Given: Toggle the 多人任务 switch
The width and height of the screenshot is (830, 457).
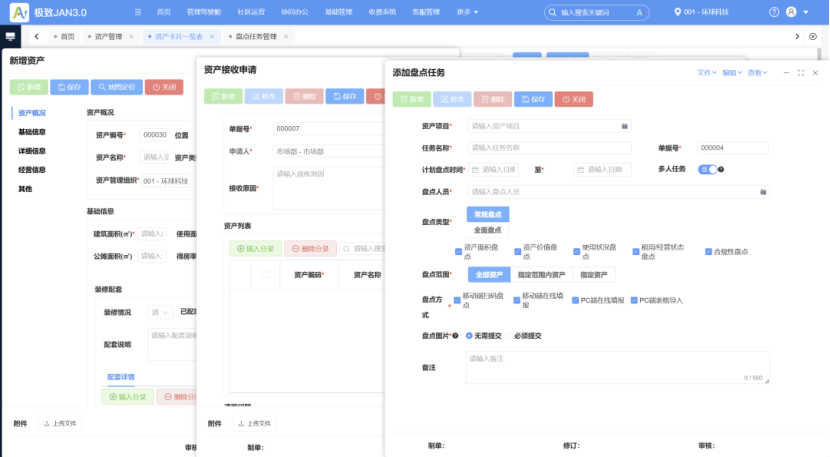Looking at the screenshot, I should [707, 169].
